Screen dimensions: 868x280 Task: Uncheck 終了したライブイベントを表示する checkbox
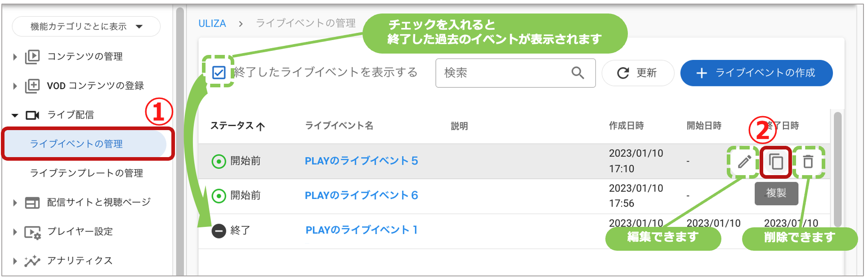click(x=219, y=72)
